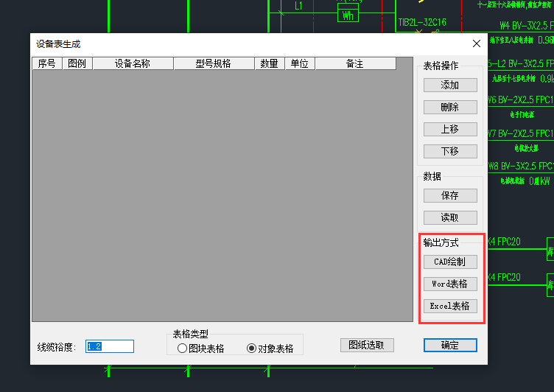Load saved data with 读取
This screenshot has height=392, width=554.
pyautogui.click(x=449, y=217)
